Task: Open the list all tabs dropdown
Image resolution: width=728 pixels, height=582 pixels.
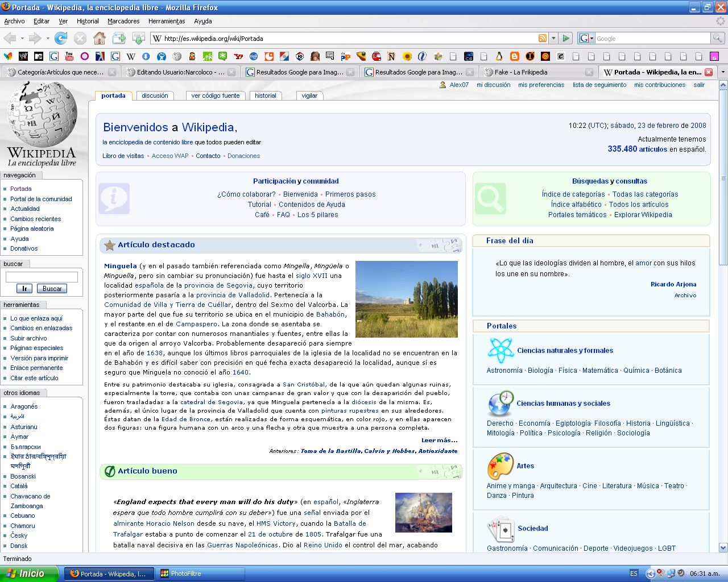Action: pyautogui.click(x=723, y=72)
